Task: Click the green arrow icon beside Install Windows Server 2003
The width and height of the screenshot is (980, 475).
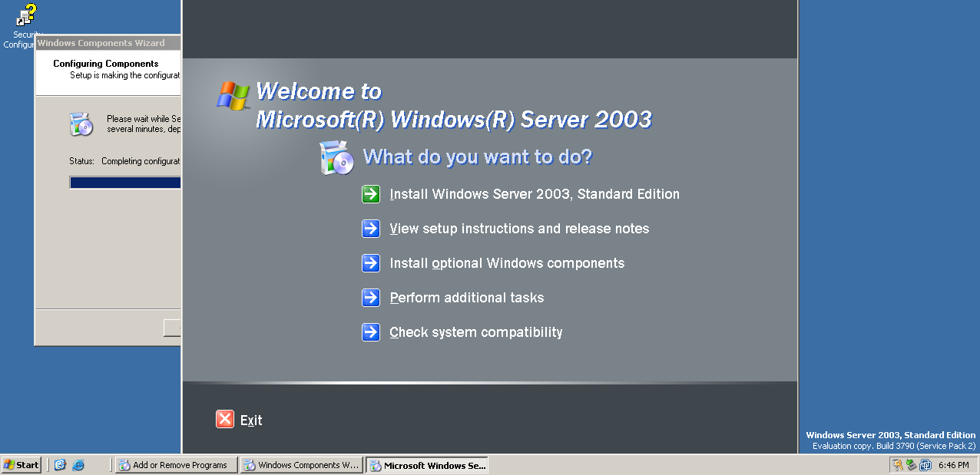Action: pyautogui.click(x=371, y=194)
